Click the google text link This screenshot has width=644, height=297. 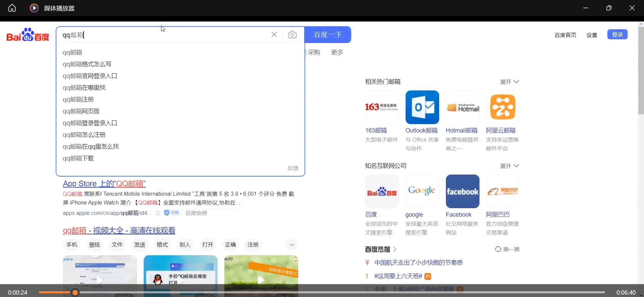pos(414,215)
